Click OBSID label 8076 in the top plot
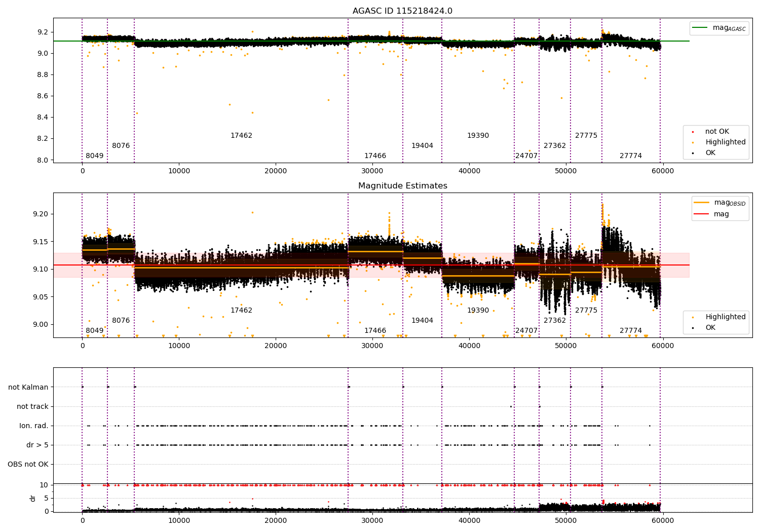The width and height of the screenshot is (760, 532). pyautogui.click(x=121, y=146)
